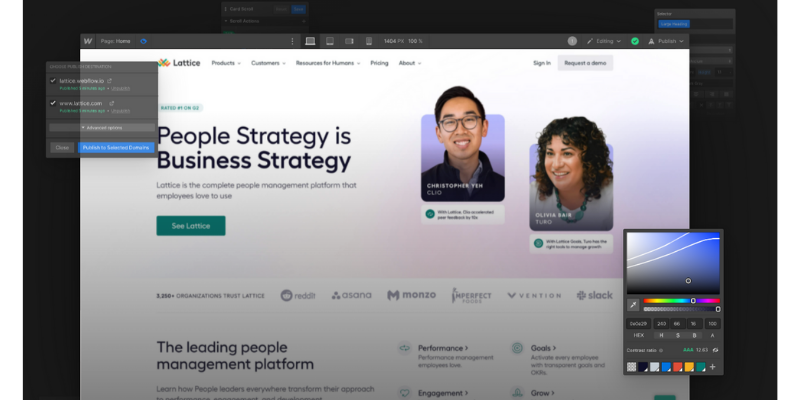Click the Performance feature icon
This screenshot has width=800, height=400.
coord(405,348)
